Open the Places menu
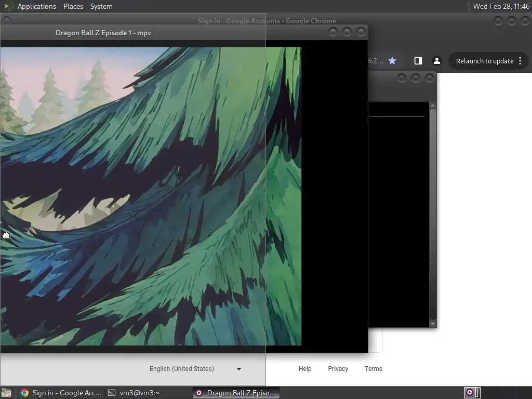532x399 pixels. pos(73,6)
